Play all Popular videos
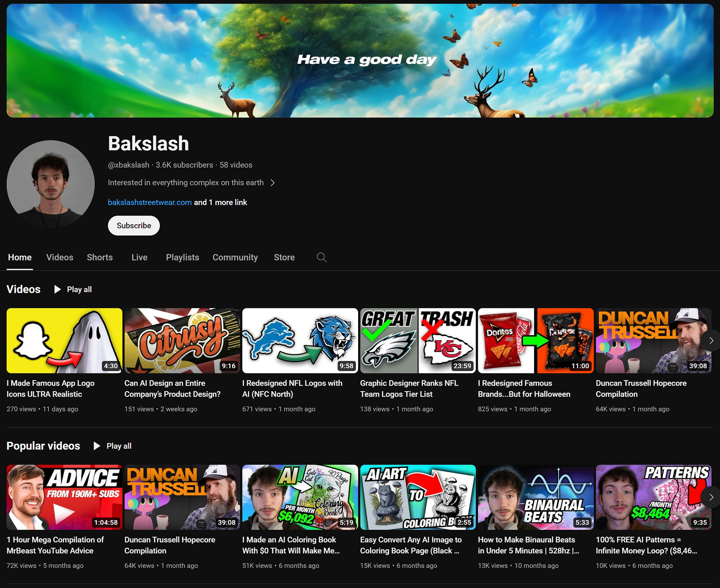Viewport: 720px width, 588px height. 112,446
